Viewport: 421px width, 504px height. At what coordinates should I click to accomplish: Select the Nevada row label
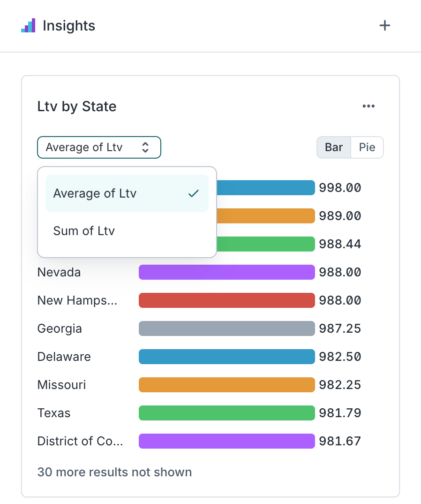point(59,272)
